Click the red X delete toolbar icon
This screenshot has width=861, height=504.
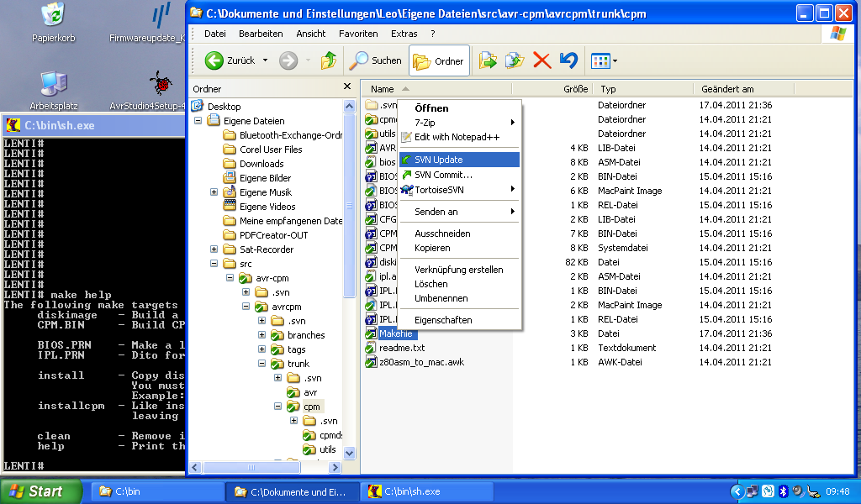click(x=542, y=60)
